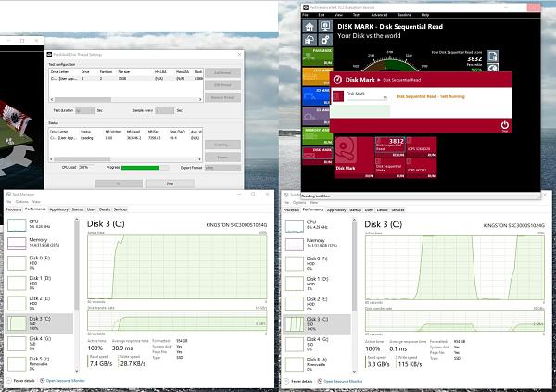Click Status list horizontal scrollbar
The width and height of the screenshot is (556, 392).
click(125, 159)
